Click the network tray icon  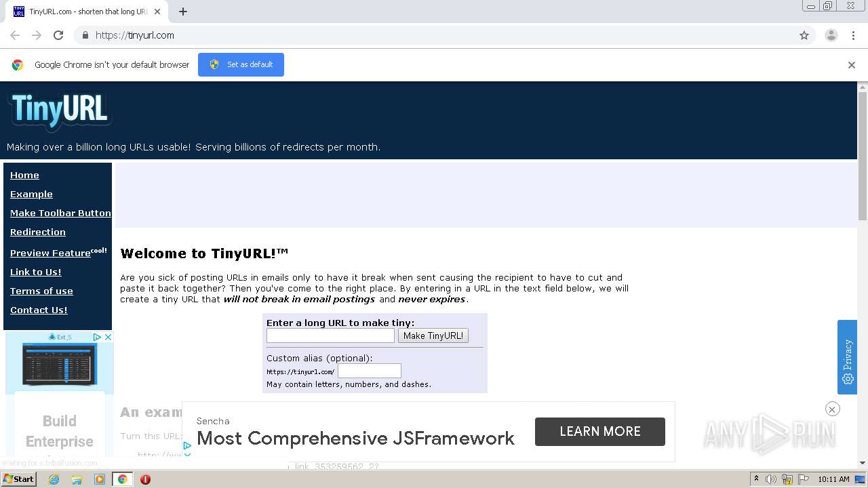787,479
